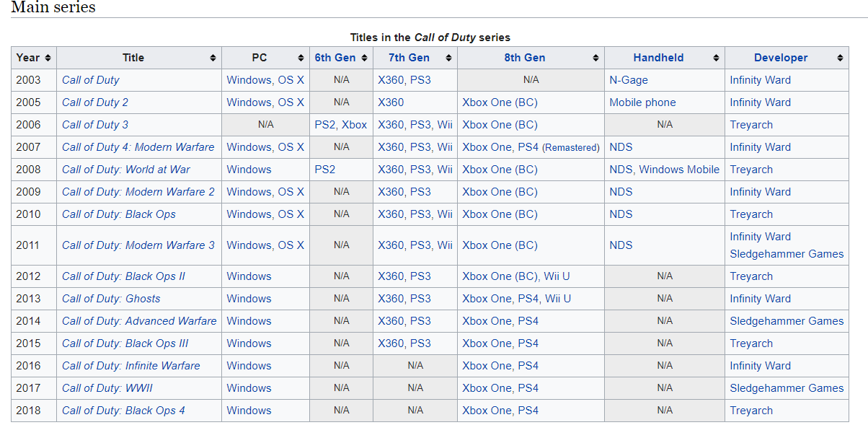The width and height of the screenshot is (868, 438).
Task: Click sort arrows next to 6th Gen
Action: [364, 58]
